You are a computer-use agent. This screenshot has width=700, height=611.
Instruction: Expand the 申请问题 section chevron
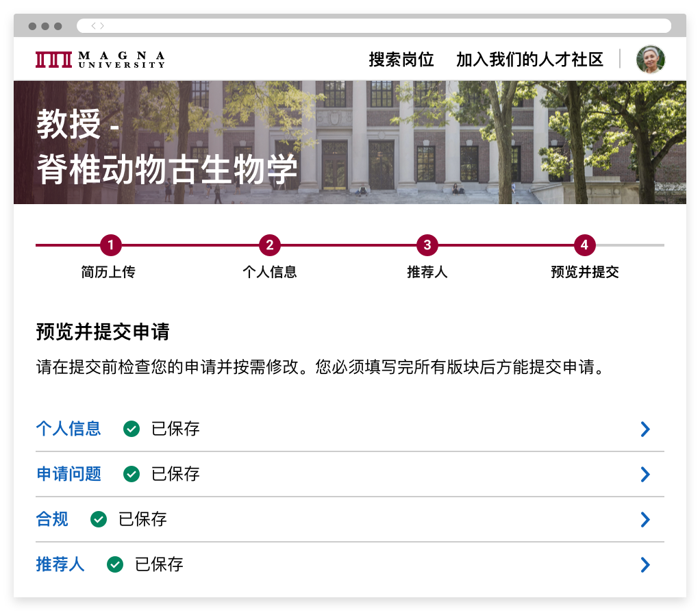(645, 474)
